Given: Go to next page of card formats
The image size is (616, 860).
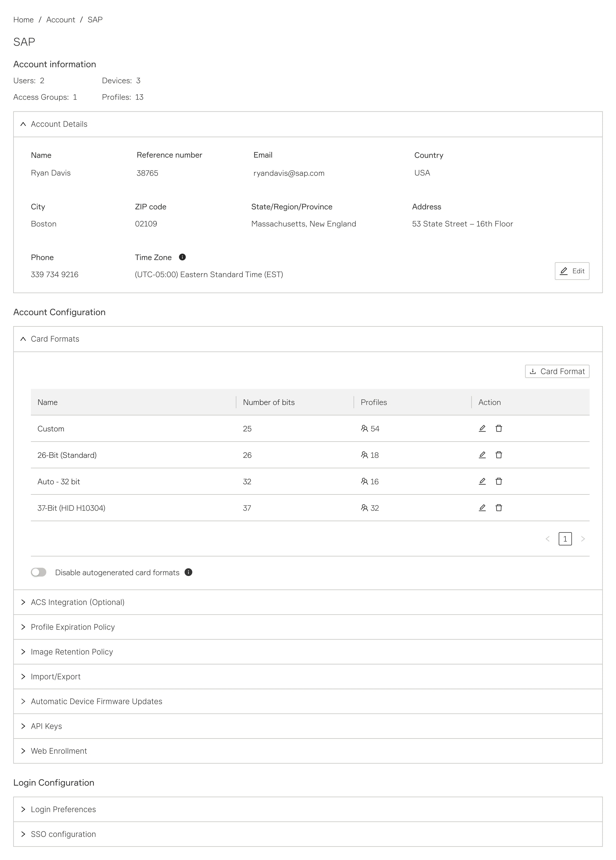Looking at the screenshot, I should coord(583,539).
